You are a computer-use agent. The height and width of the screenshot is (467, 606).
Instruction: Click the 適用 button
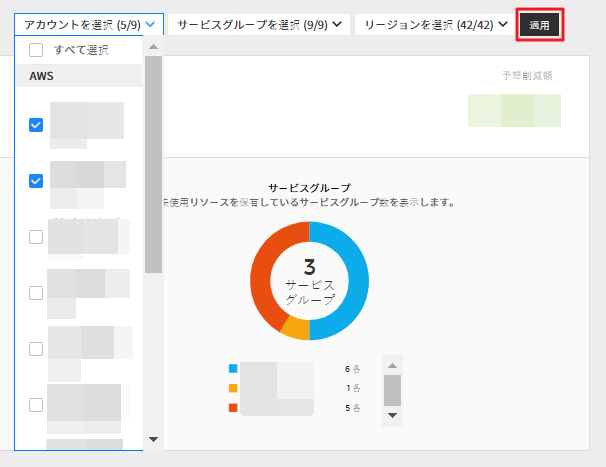539,24
